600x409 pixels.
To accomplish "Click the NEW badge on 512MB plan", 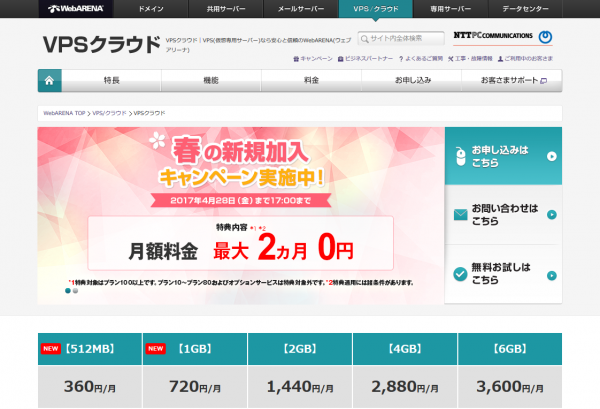I will 51,349.
